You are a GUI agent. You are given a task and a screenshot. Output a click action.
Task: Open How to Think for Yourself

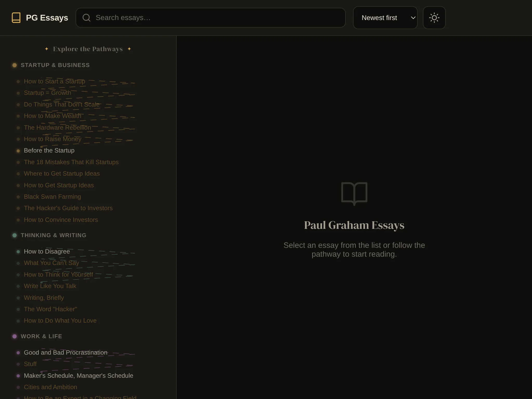point(58,275)
